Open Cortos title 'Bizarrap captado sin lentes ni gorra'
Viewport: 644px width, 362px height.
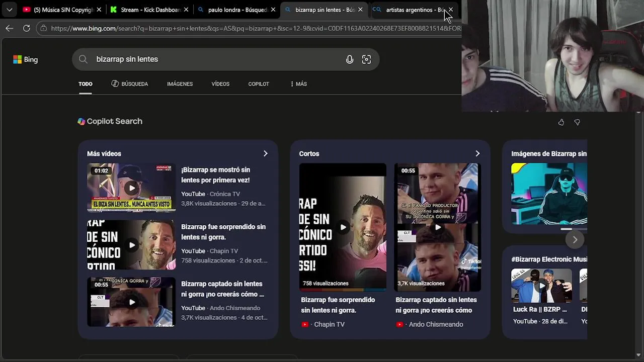point(436,305)
